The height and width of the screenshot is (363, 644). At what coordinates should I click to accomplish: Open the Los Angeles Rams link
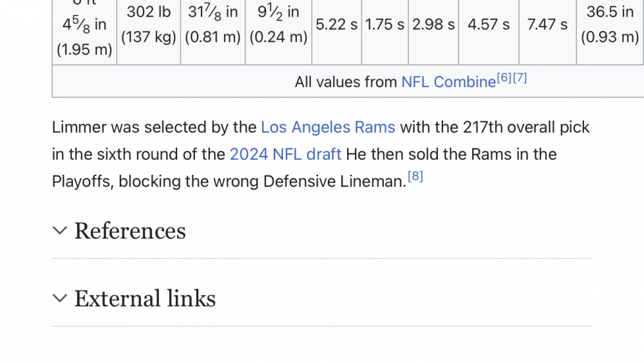point(328,127)
